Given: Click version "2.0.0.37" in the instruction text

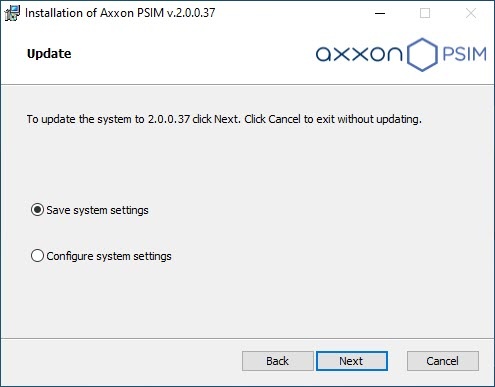Looking at the screenshot, I should [x=169, y=119].
